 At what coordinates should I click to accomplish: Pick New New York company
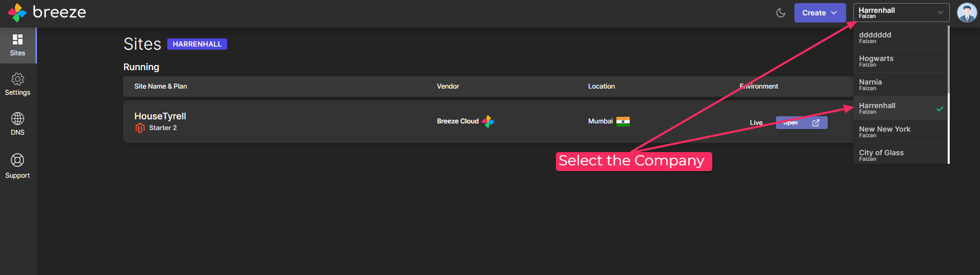pos(900,132)
